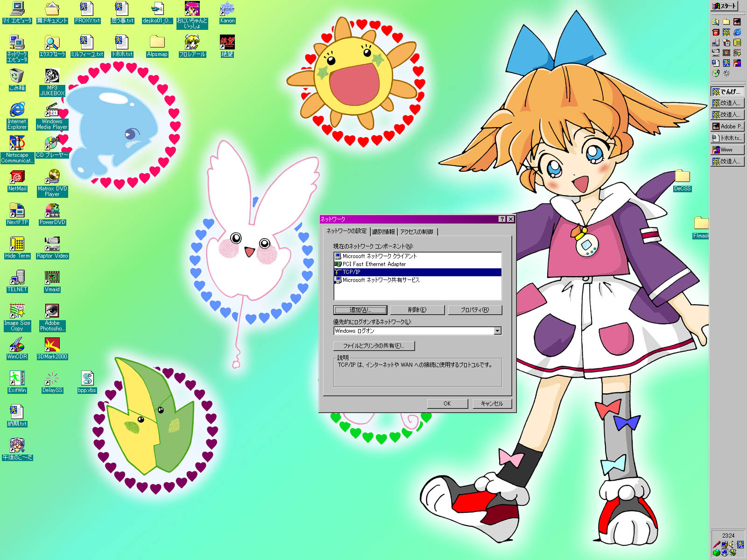The height and width of the screenshot is (560, 747).
Task: Open the TELNET desktop shortcut
Action: pyautogui.click(x=17, y=278)
